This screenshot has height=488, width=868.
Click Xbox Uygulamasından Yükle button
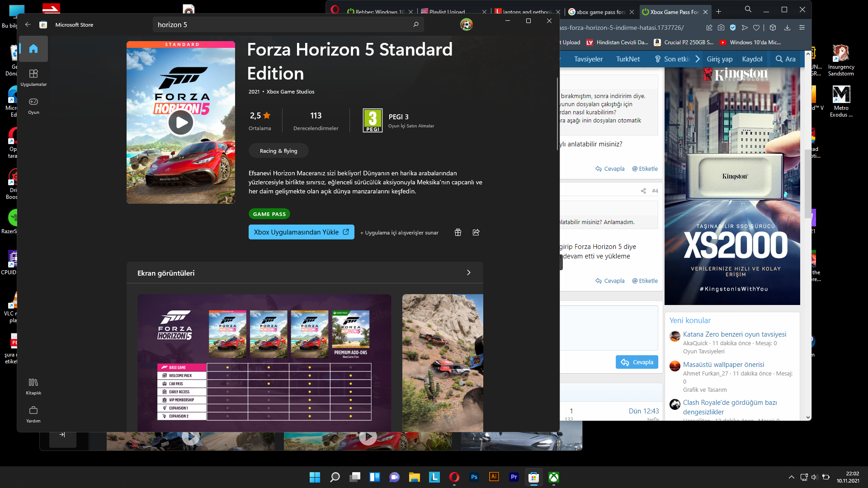pos(301,232)
